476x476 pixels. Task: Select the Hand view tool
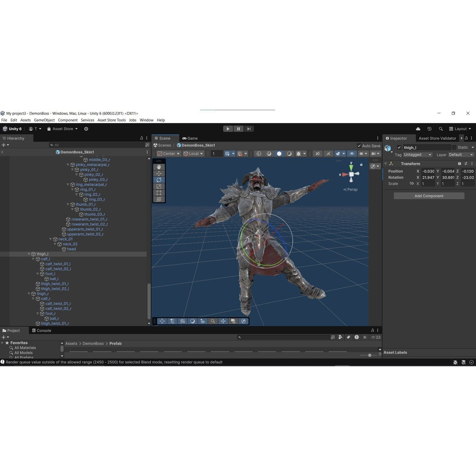[x=159, y=167]
